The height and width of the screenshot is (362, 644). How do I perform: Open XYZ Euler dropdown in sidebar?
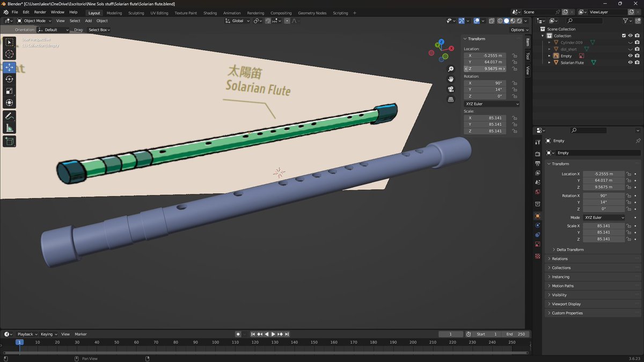click(x=492, y=104)
